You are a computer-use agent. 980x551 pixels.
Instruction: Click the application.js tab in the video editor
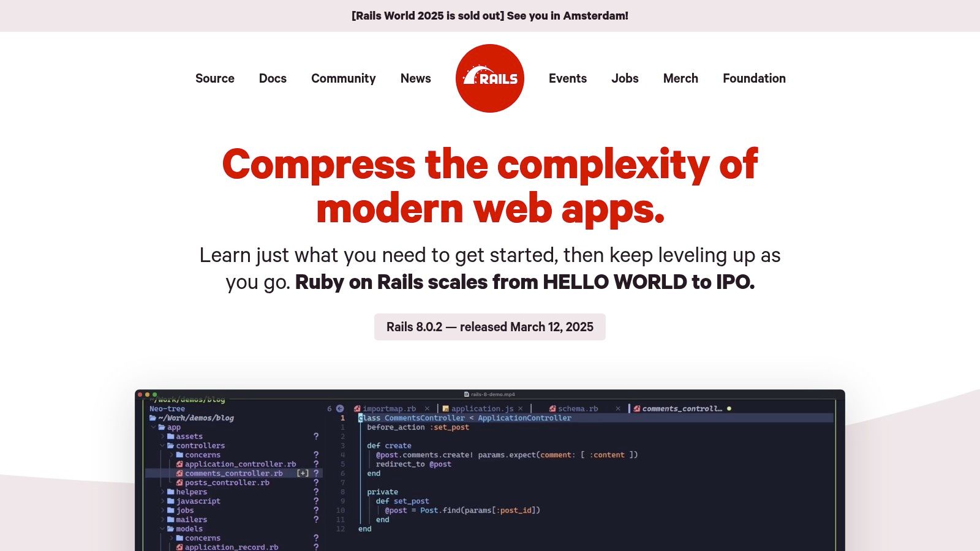pyautogui.click(x=482, y=408)
